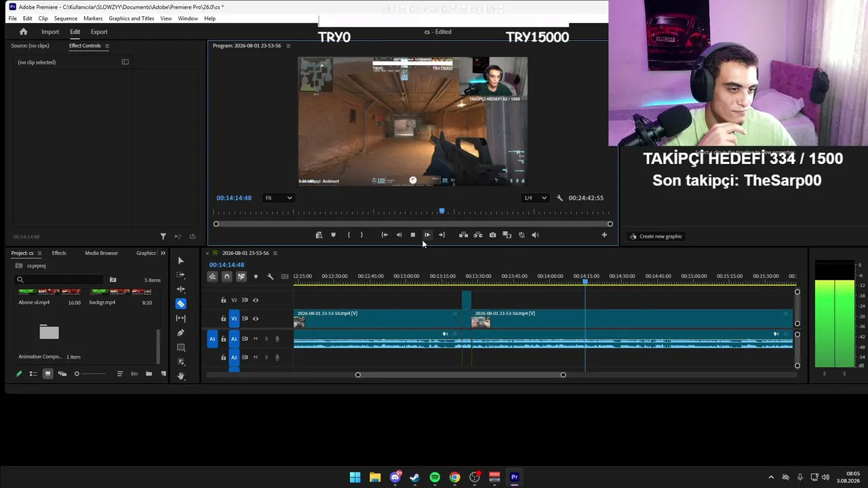Toggle insert sequences as nests
Viewport: 868px width, 488px height.
pos(212,277)
